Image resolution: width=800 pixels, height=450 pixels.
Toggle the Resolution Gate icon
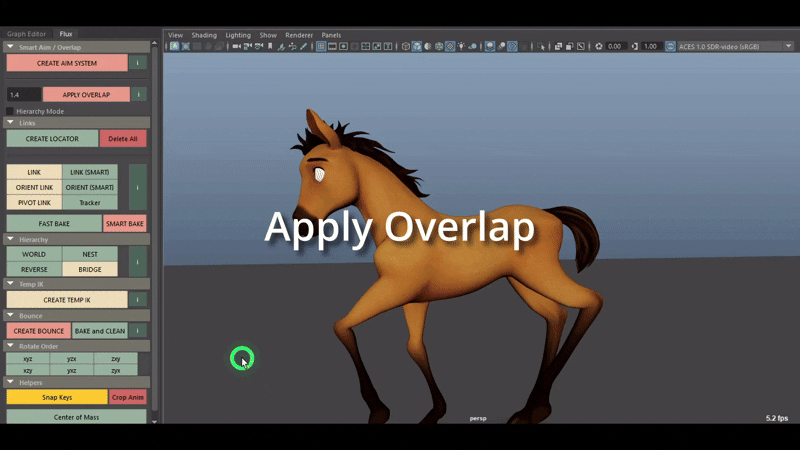coord(343,46)
